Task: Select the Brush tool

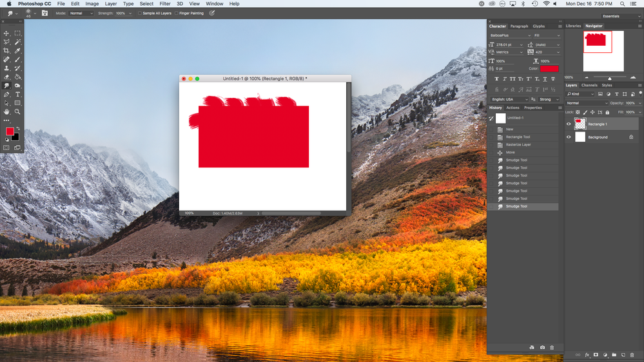Action: tap(17, 59)
